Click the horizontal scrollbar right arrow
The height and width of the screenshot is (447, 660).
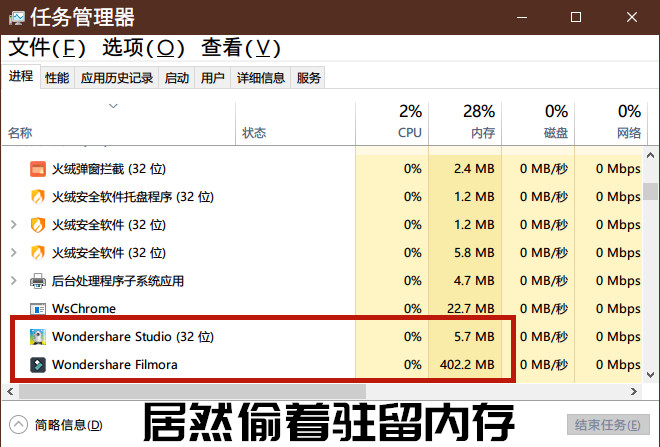click(633, 391)
